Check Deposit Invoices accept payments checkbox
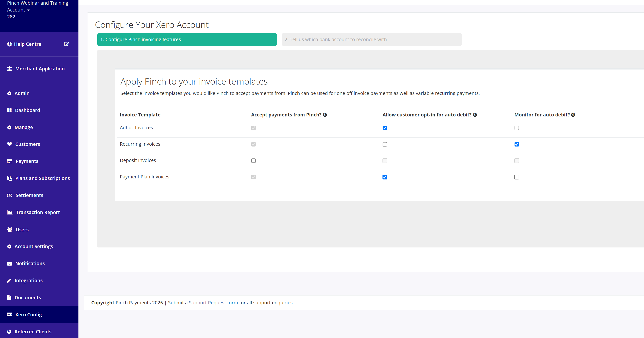The image size is (644, 338). (x=254, y=161)
